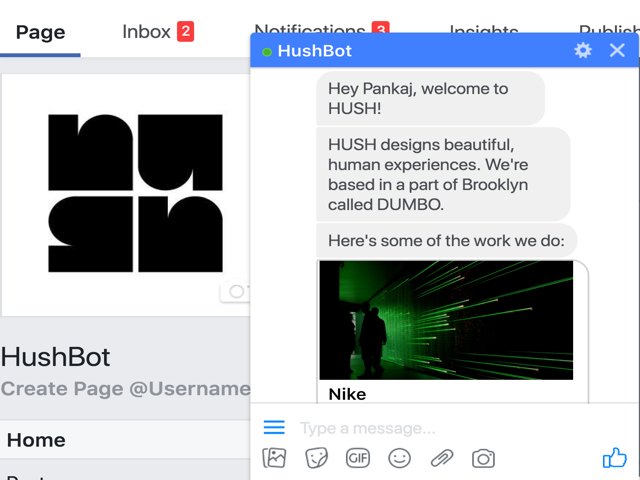Image resolution: width=640 pixels, height=480 pixels.
Task: Open the GIF picker
Action: [x=358, y=458]
